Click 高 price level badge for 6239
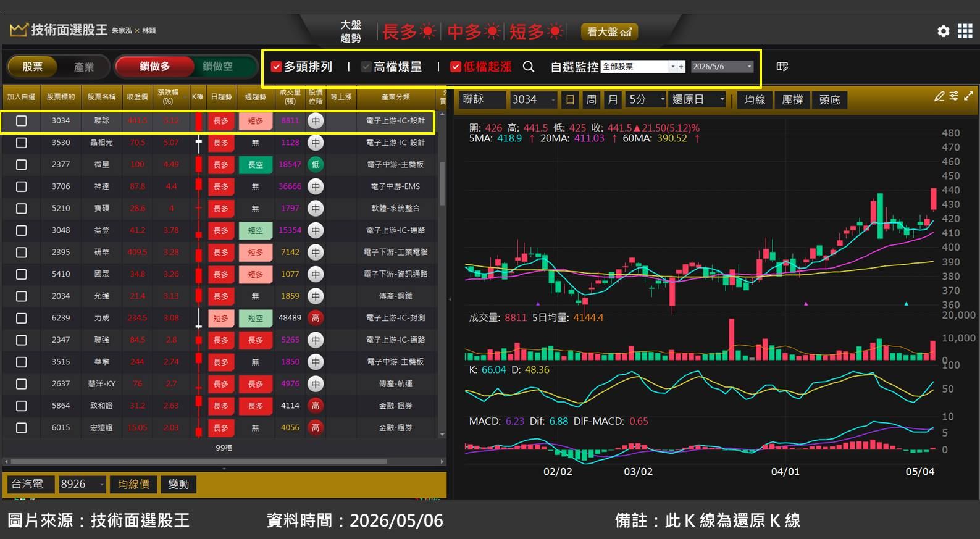The height and width of the screenshot is (539, 980). (316, 318)
